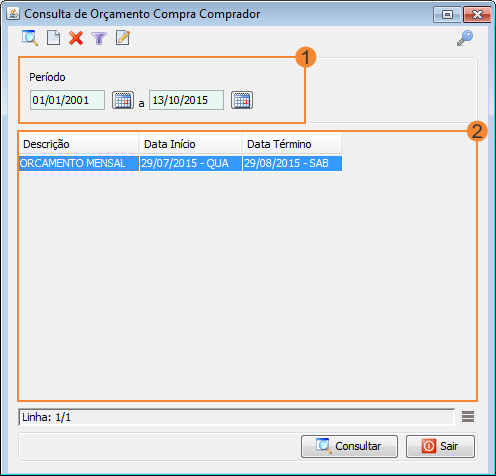Delete using the red X toolbar icon

76,38
